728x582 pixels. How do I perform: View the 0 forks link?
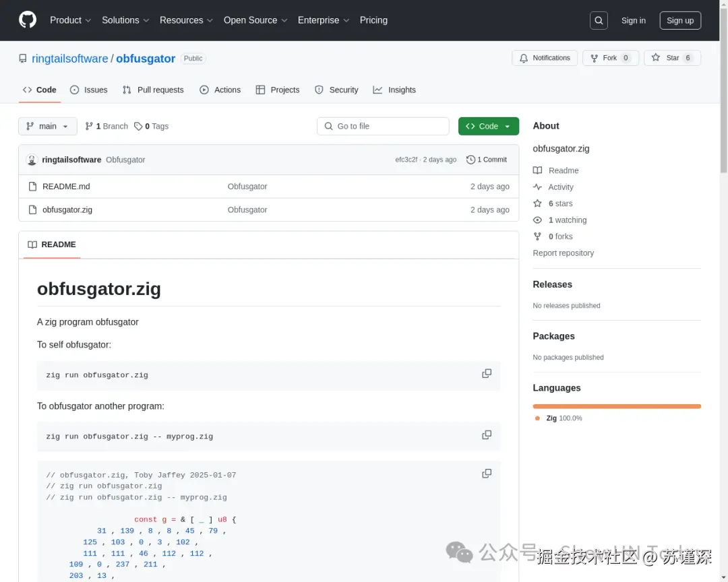[x=553, y=236]
